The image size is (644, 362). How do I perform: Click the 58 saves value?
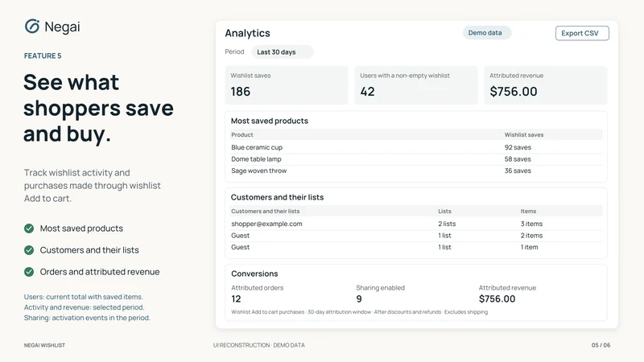(x=518, y=159)
